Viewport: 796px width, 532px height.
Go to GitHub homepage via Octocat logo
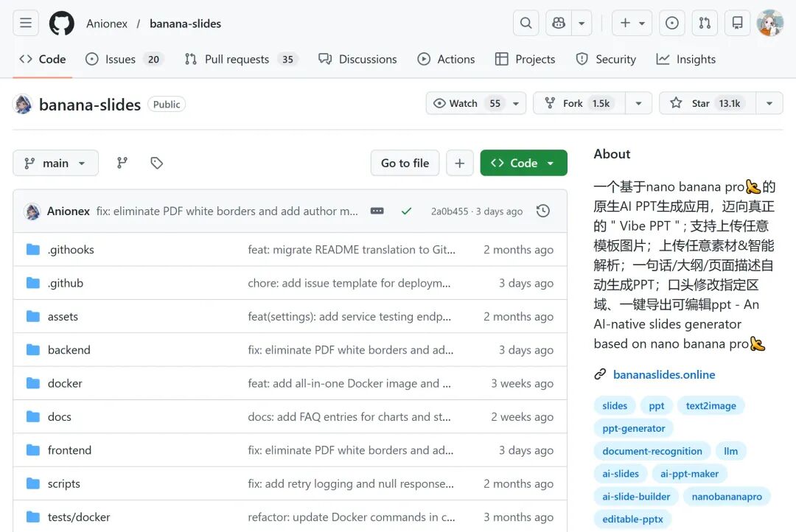[x=61, y=24]
